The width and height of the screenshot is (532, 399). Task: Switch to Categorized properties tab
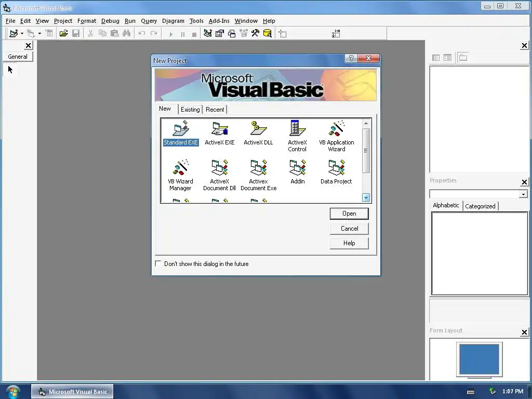click(x=480, y=206)
